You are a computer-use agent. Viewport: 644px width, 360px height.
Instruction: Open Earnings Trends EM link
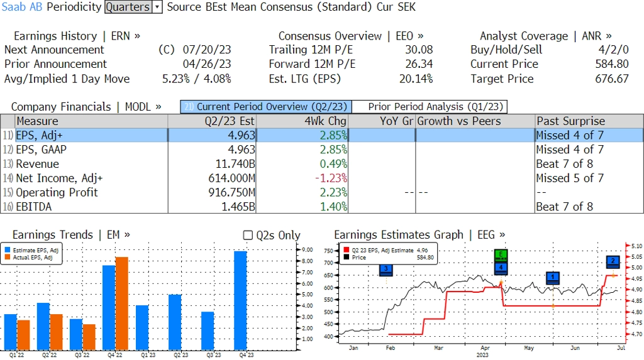click(71, 235)
